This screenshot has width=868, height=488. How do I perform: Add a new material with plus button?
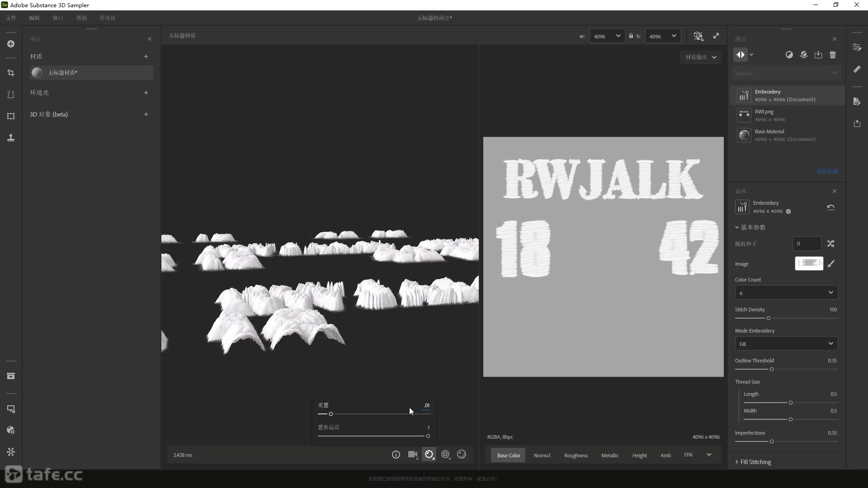[x=146, y=56]
